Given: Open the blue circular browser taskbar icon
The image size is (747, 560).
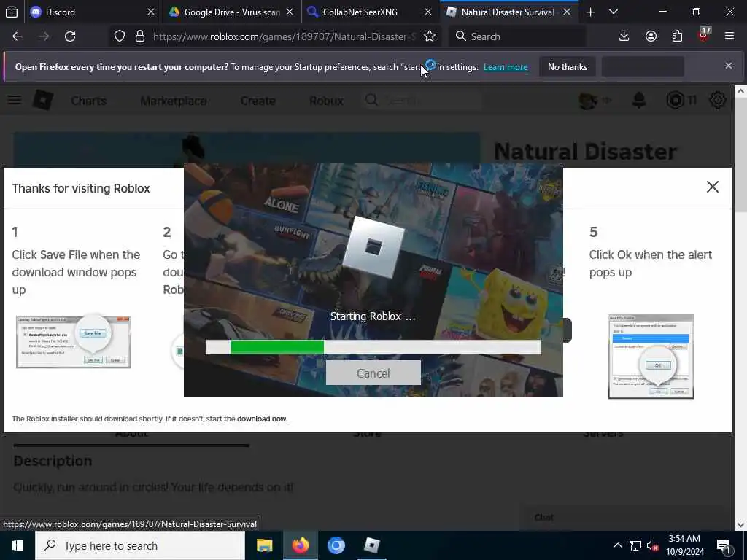Looking at the screenshot, I should 336,545.
